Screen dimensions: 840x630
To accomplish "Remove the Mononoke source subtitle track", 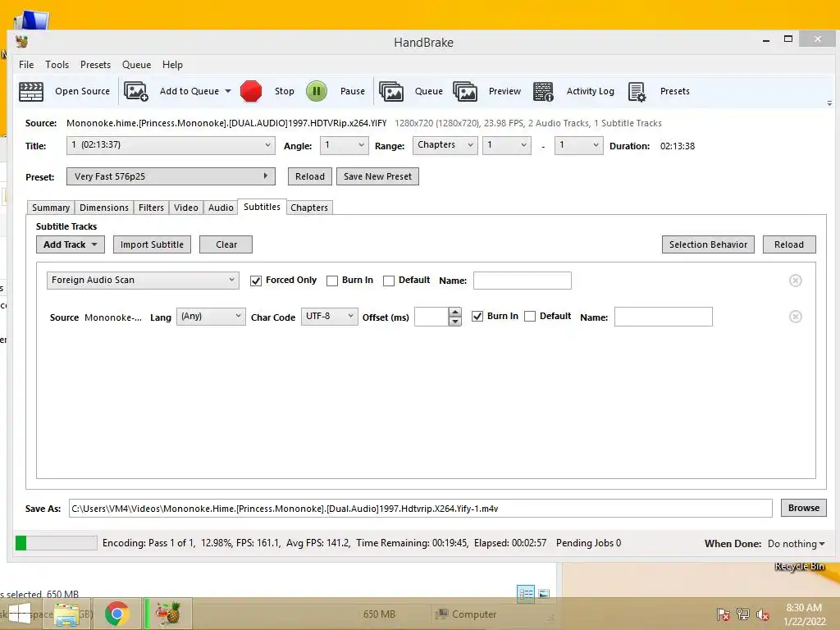I will (796, 317).
